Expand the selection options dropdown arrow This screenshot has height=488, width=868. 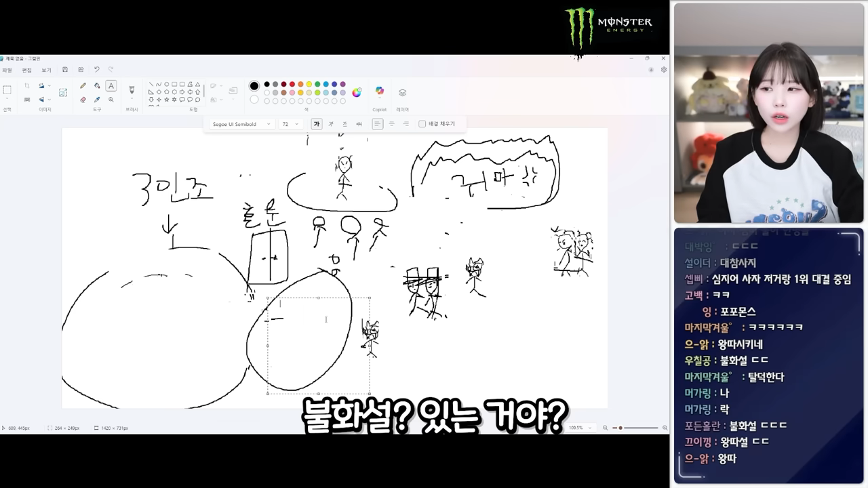(7, 98)
